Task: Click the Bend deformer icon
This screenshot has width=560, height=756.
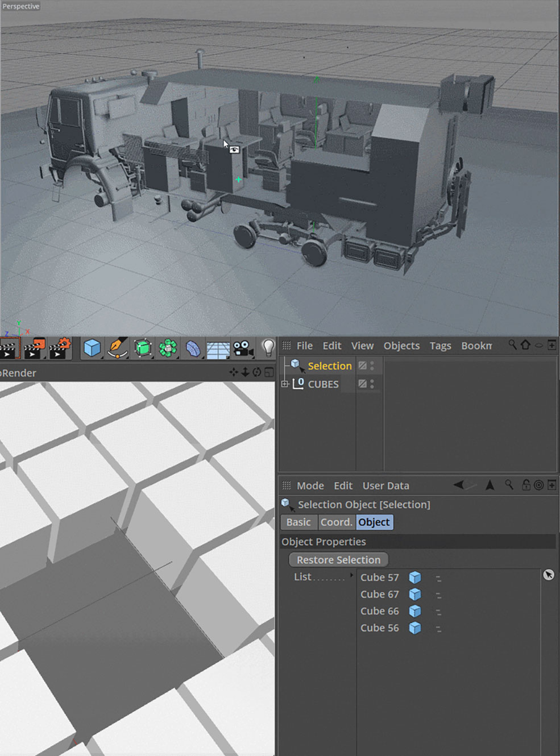Action: 193,348
